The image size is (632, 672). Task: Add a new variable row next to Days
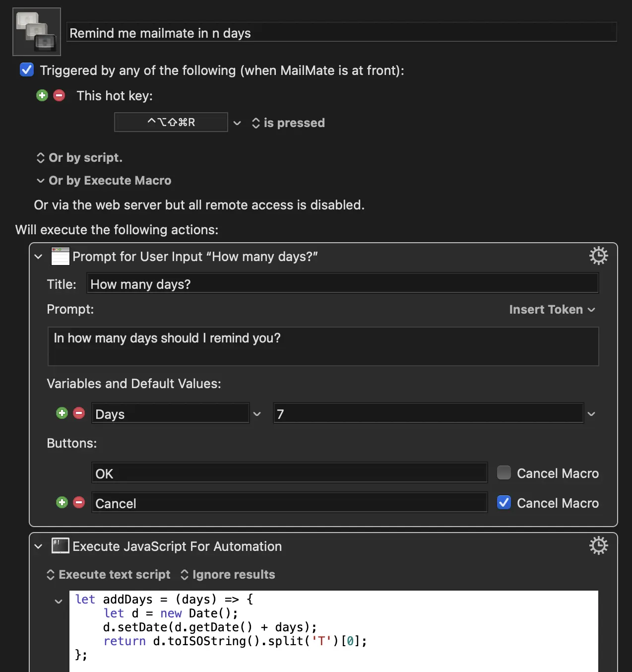pyautogui.click(x=62, y=413)
